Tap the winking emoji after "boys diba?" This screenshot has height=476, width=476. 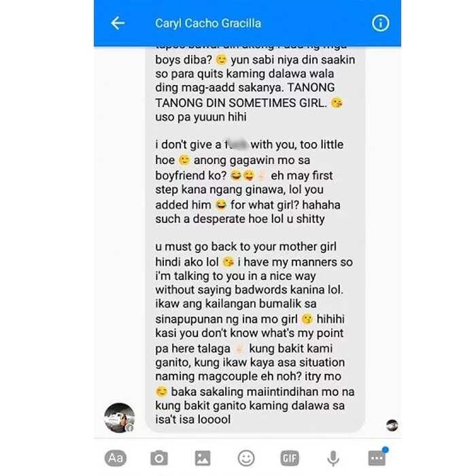tap(221, 60)
